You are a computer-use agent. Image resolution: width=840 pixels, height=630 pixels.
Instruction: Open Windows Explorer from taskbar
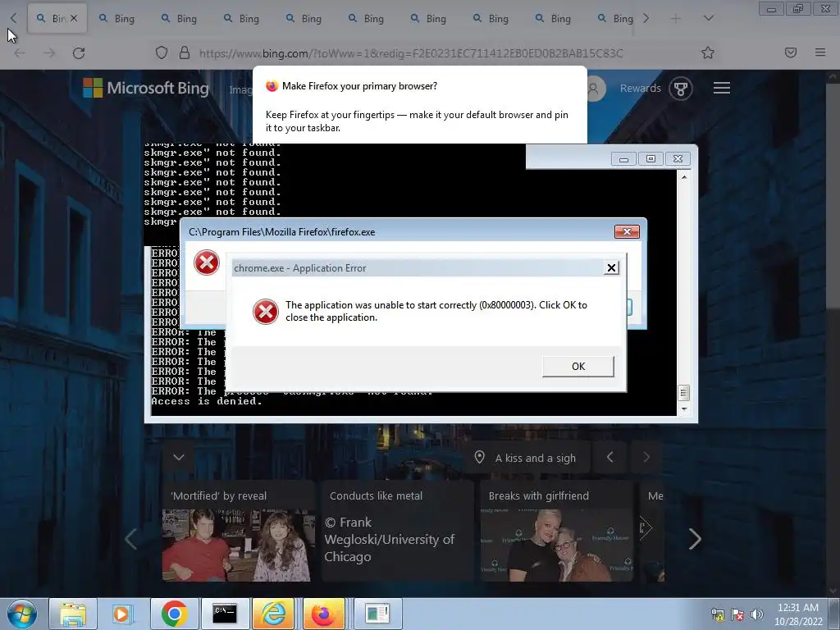click(73, 614)
